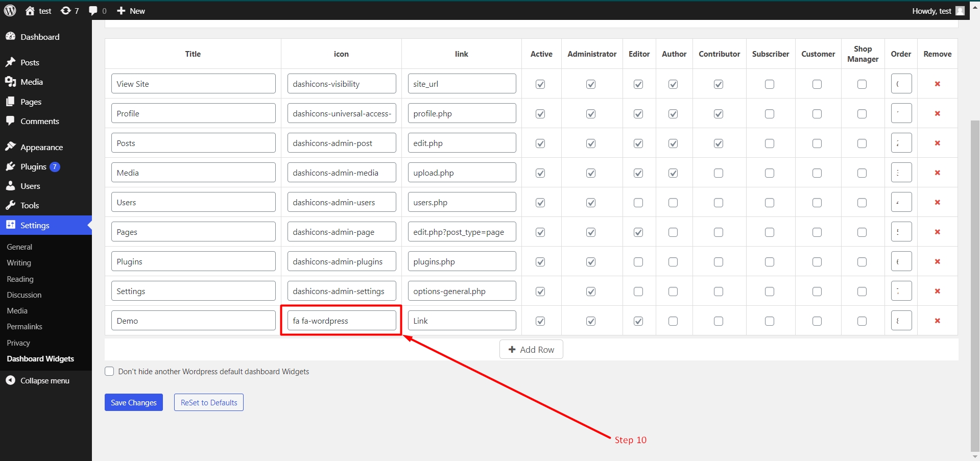This screenshot has height=461, width=980.
Task: Delete the Media row using red X
Action: click(x=938, y=173)
